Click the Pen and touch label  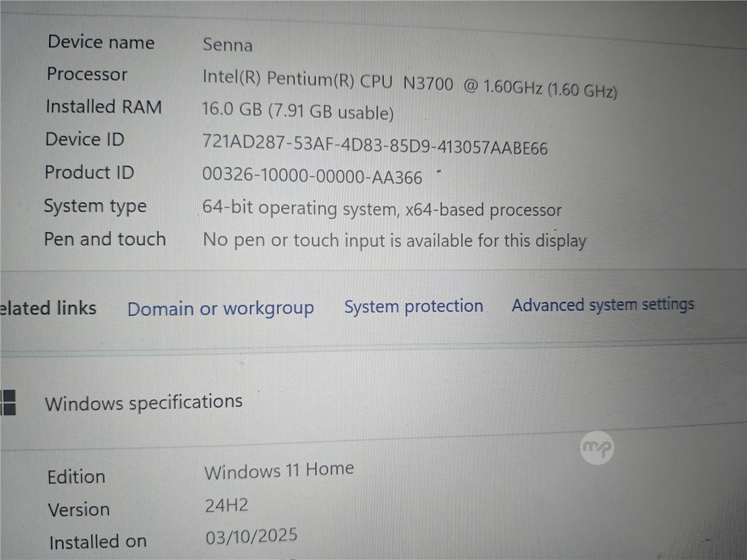pos(105,239)
